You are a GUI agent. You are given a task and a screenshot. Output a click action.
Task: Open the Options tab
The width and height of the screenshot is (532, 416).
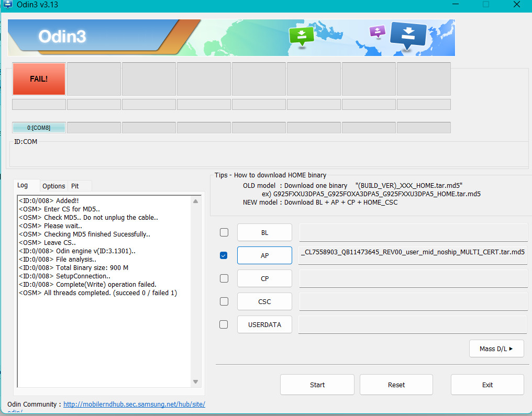[53, 186]
